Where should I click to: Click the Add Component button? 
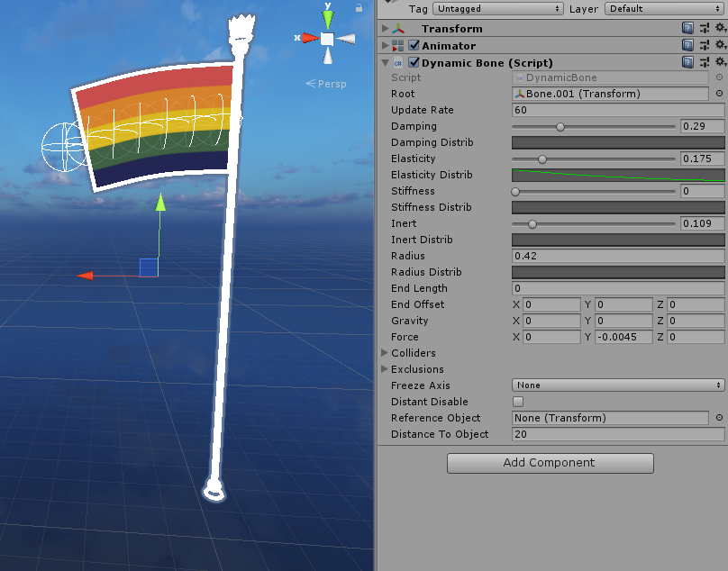[550, 463]
